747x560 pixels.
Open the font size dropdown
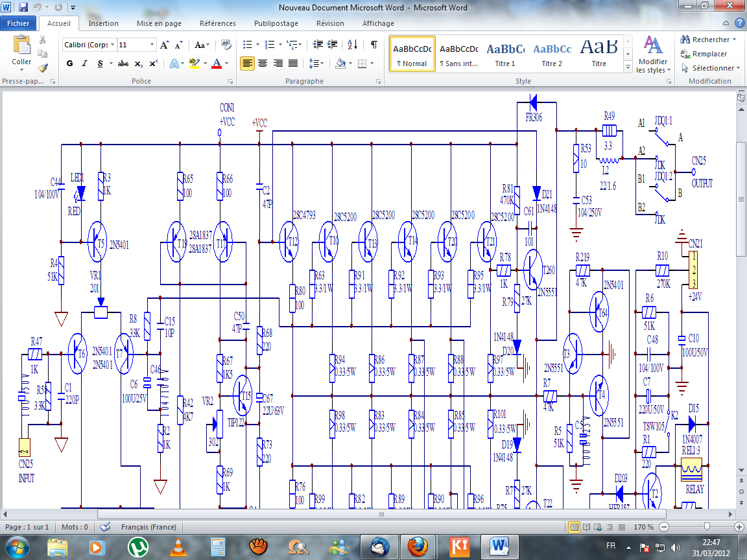[152, 45]
